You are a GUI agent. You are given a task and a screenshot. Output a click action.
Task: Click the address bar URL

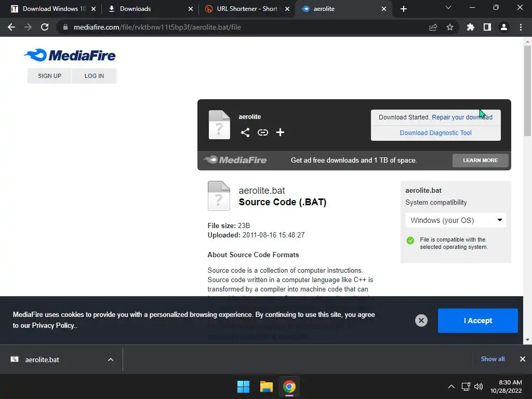157,27
